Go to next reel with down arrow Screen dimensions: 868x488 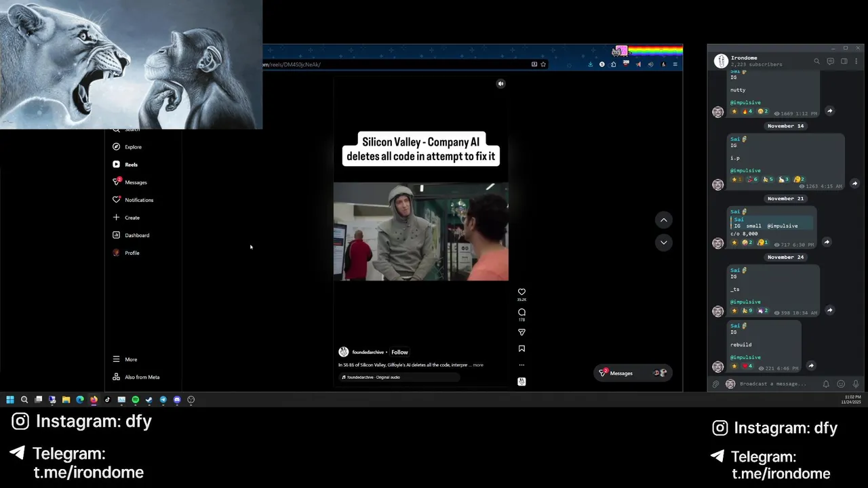pos(664,242)
